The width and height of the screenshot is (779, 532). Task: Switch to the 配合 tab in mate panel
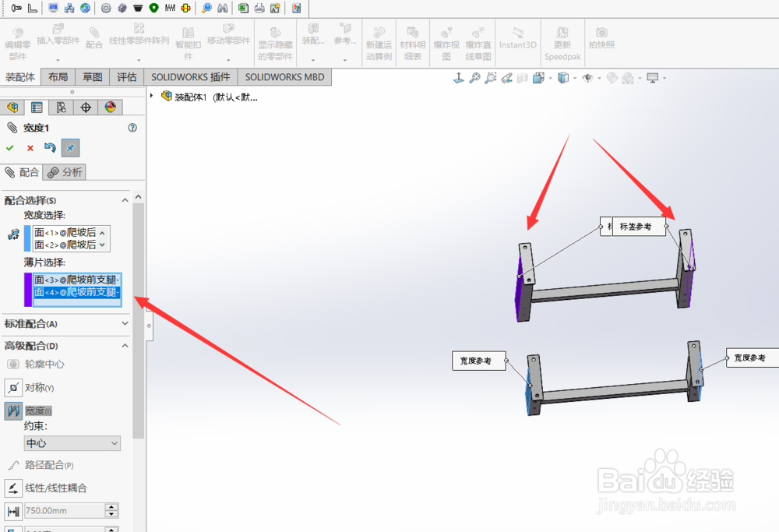(22, 172)
